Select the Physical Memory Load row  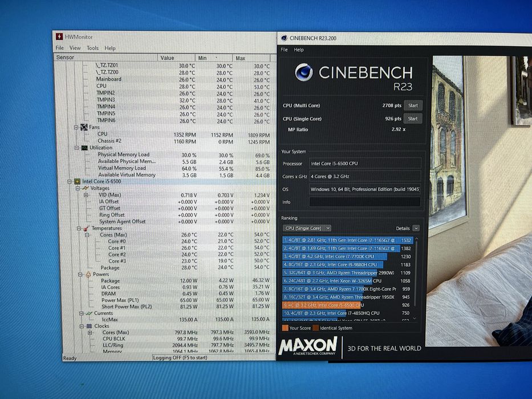coord(165,154)
